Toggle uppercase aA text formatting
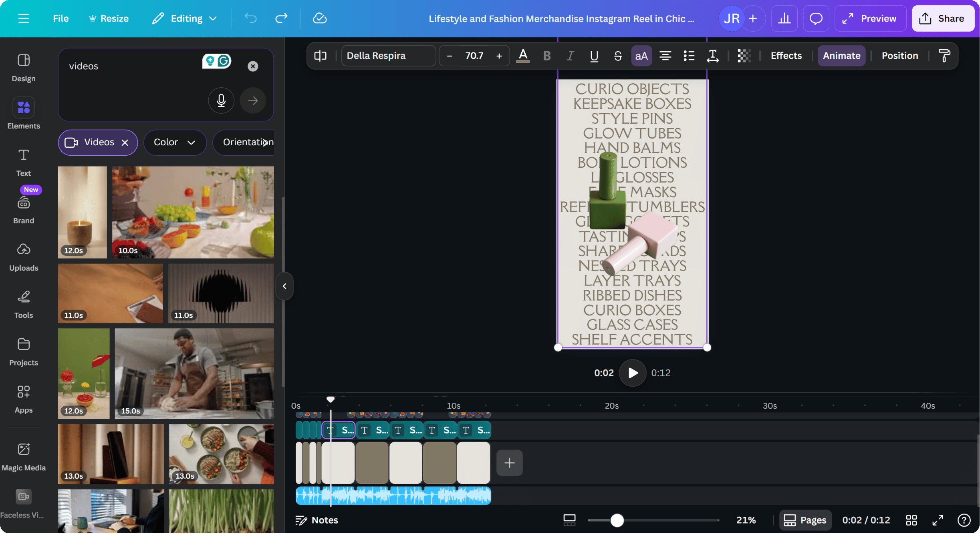 click(x=641, y=56)
